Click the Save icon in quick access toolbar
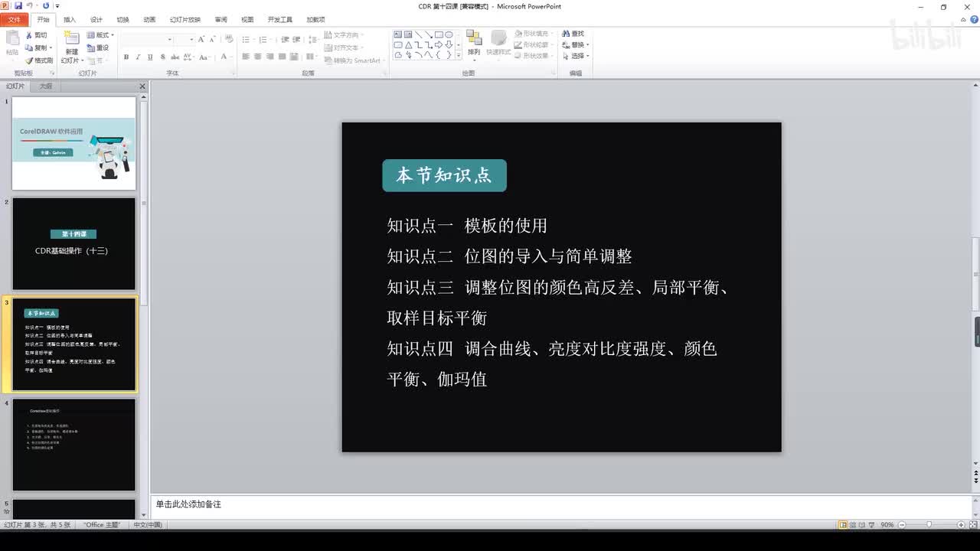The image size is (980, 551). point(18,6)
